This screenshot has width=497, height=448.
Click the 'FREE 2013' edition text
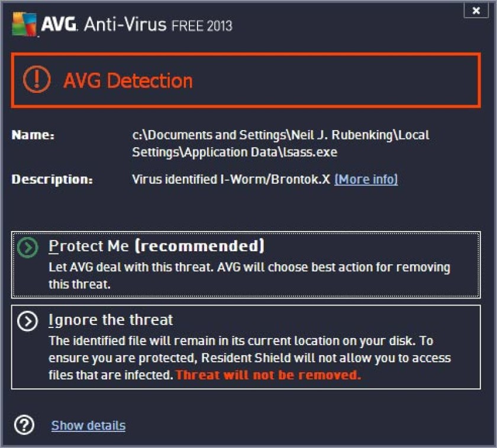point(202,26)
